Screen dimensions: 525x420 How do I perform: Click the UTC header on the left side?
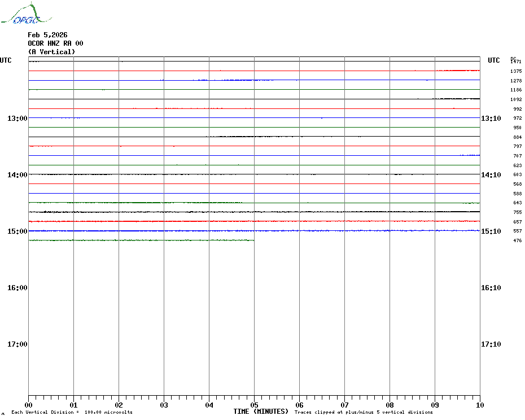6,60
